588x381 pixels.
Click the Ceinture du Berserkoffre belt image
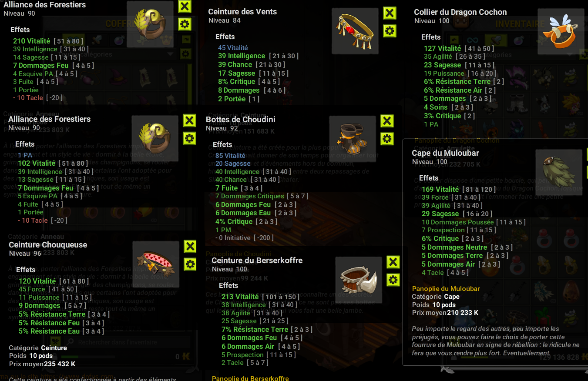click(359, 280)
